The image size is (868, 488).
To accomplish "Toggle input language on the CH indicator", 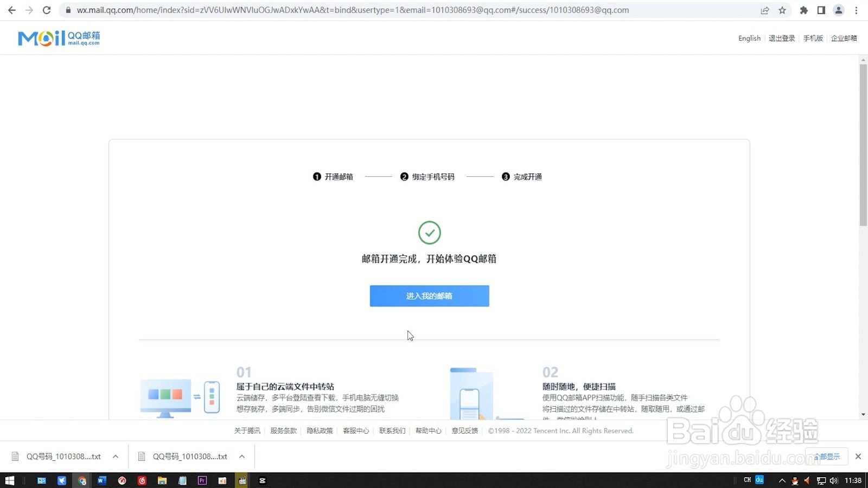I will coord(747,480).
